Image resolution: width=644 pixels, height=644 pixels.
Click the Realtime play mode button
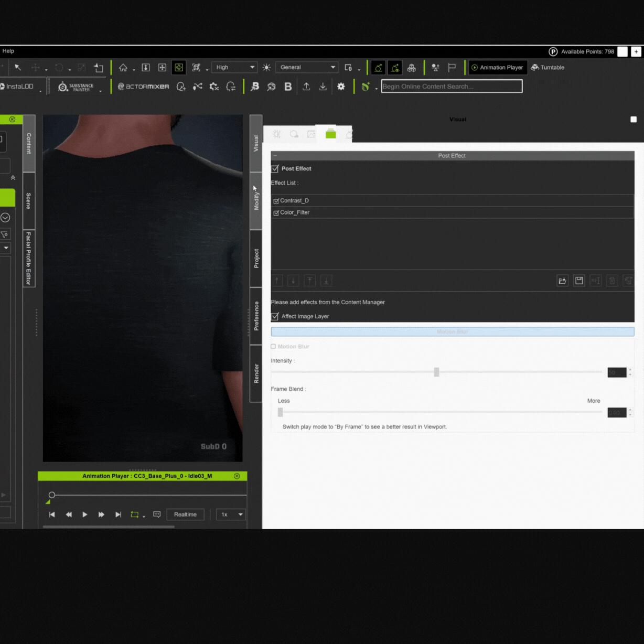185,514
